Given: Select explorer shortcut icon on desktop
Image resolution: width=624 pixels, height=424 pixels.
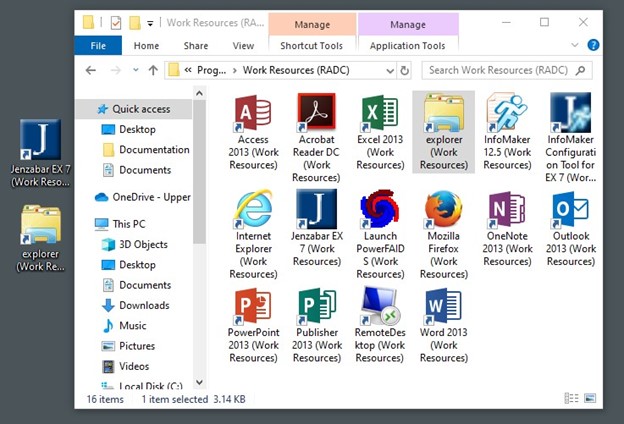Looking at the screenshot, I should pyautogui.click(x=40, y=238).
